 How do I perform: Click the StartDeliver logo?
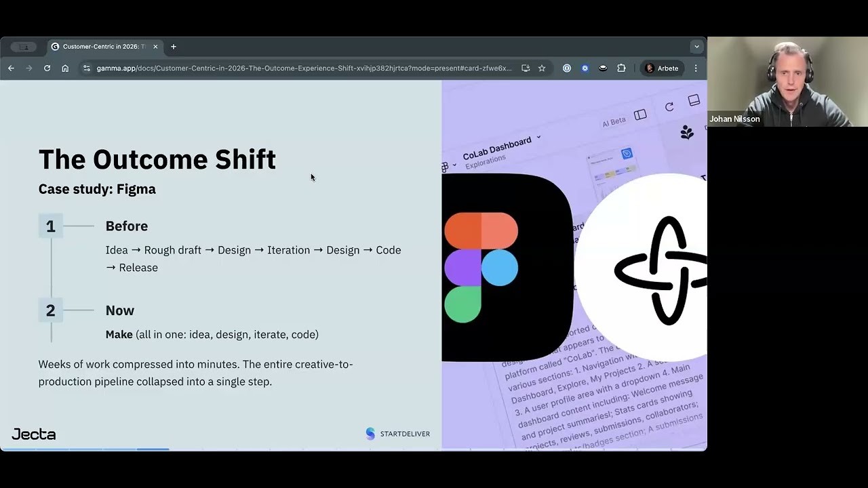398,434
